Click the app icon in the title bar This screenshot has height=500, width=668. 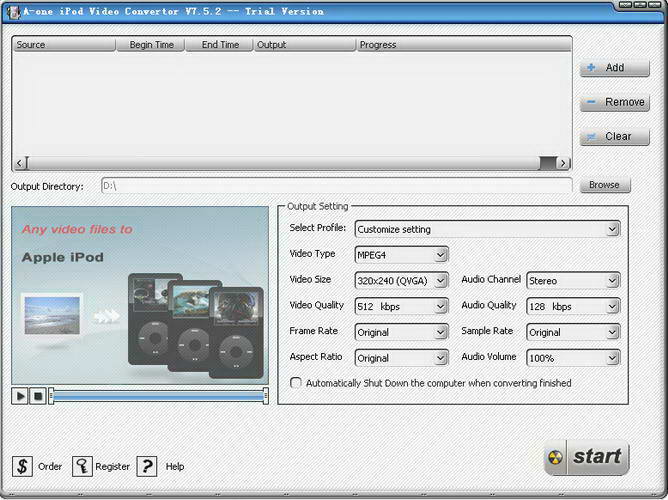pos(13,12)
